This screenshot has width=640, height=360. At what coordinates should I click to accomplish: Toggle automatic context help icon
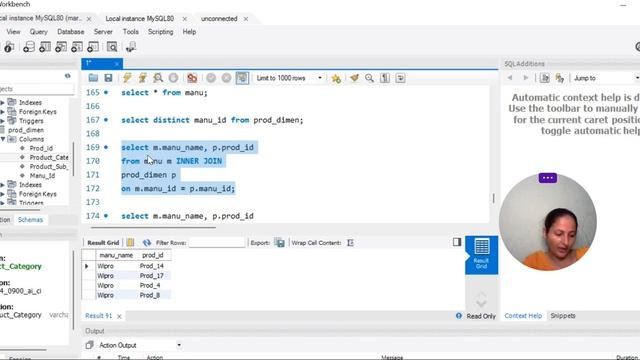tap(560, 78)
